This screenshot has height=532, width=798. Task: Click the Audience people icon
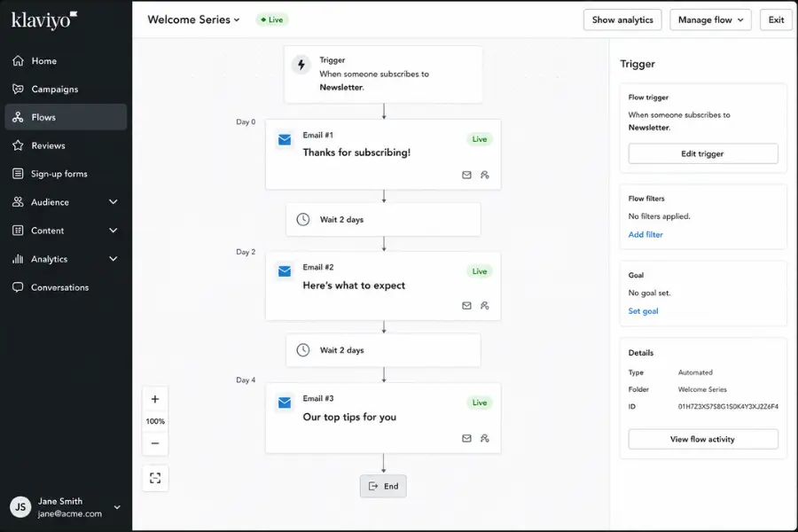[18, 202]
